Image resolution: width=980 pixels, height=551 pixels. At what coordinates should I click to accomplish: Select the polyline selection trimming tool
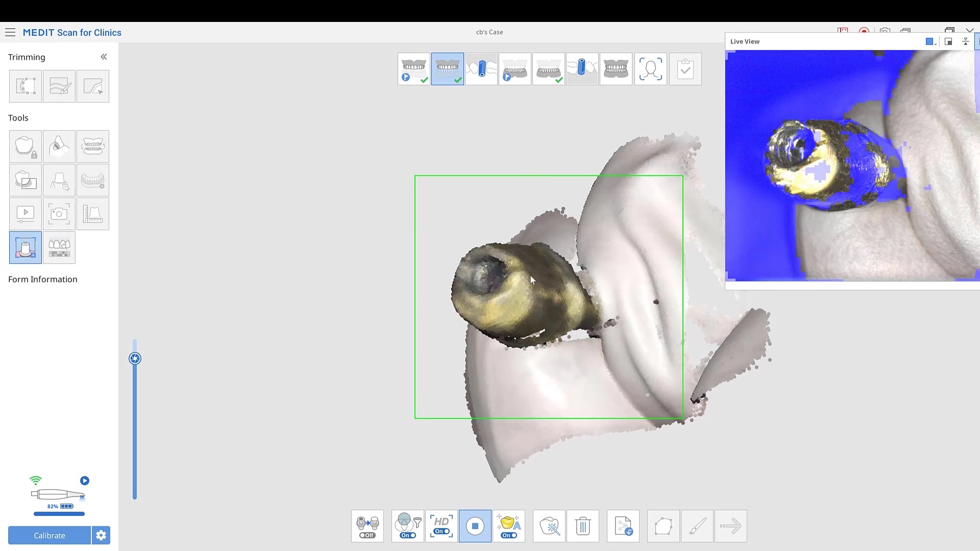point(93,86)
